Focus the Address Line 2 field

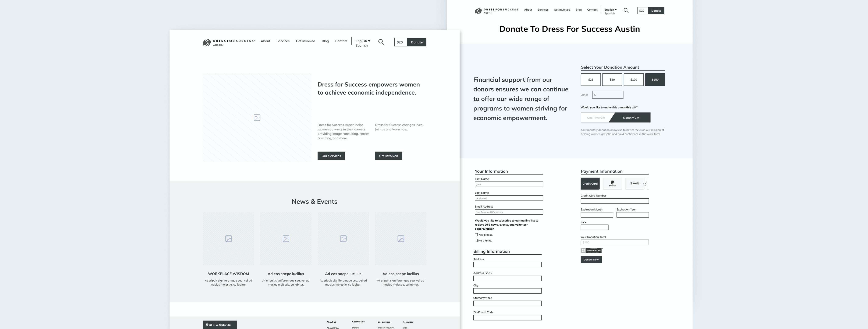coord(508,278)
